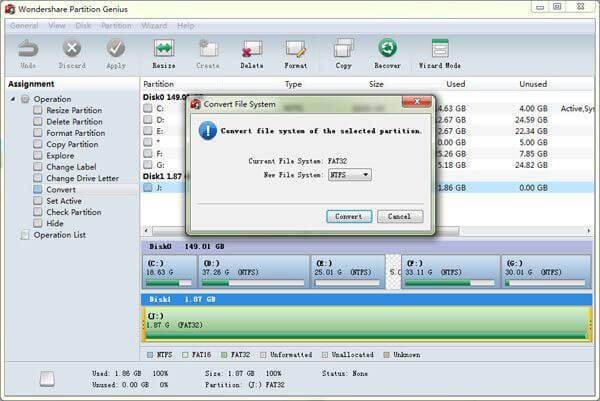Click the Undo toolbar icon
This screenshot has width=600, height=401.
click(x=27, y=49)
